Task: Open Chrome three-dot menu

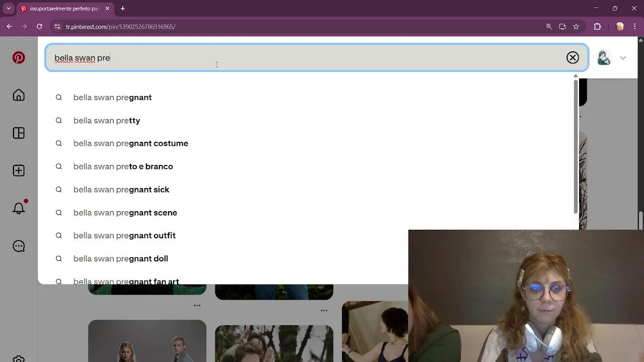Action: [635, 27]
